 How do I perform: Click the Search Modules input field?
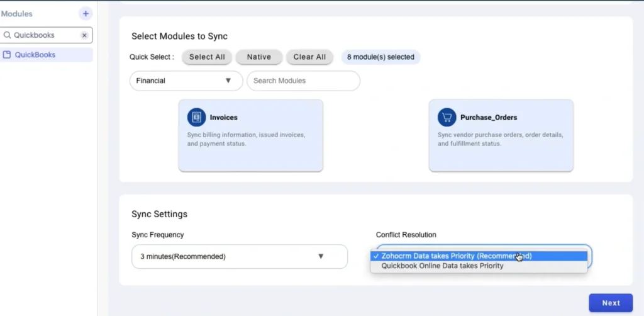click(304, 81)
